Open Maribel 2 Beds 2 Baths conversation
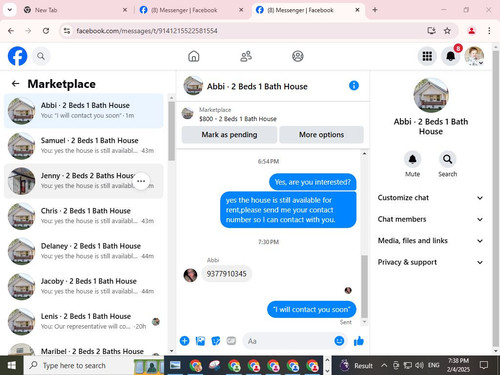Screen dimensions: 500x375 (84, 349)
